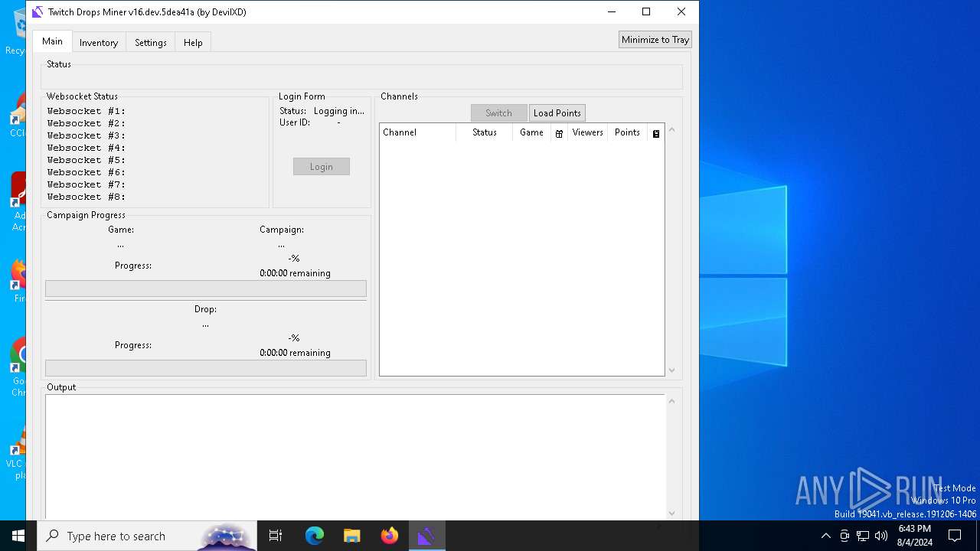The width and height of the screenshot is (980, 551).
Task: Click the volume speaker tray icon
Action: (881, 536)
